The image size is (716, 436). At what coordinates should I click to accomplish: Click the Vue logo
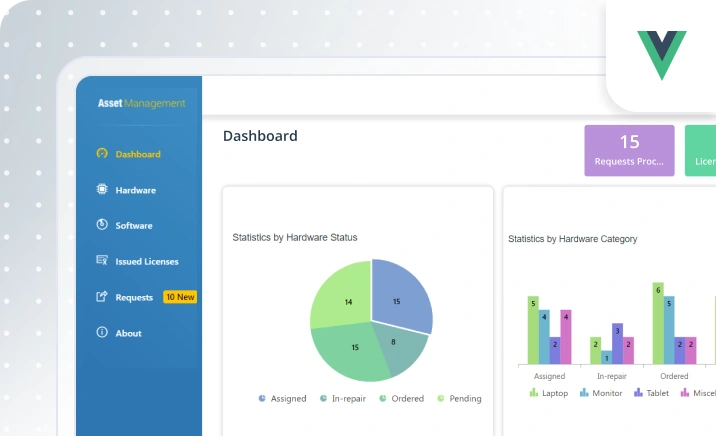(x=662, y=55)
